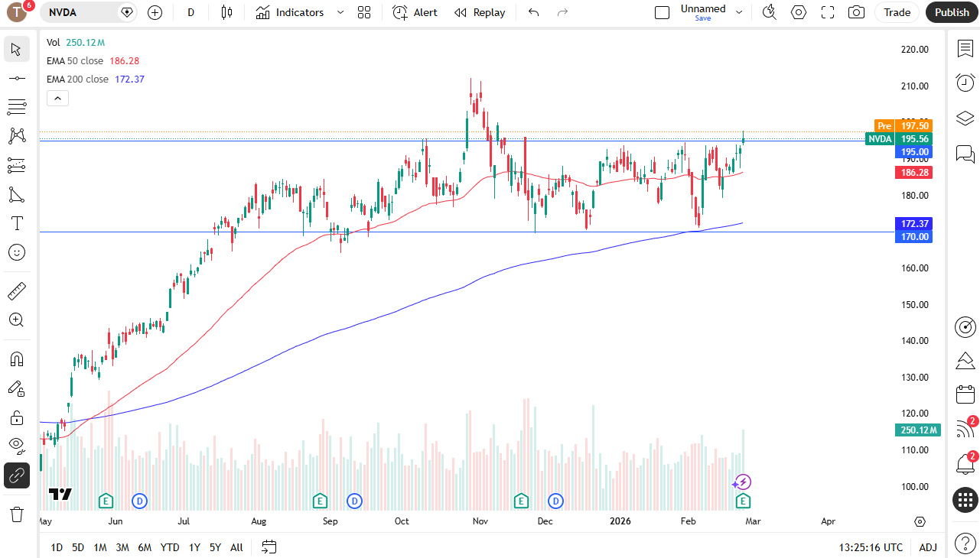Enter fullscreen mode
Viewport: 980px width, 558px height.
[828, 12]
